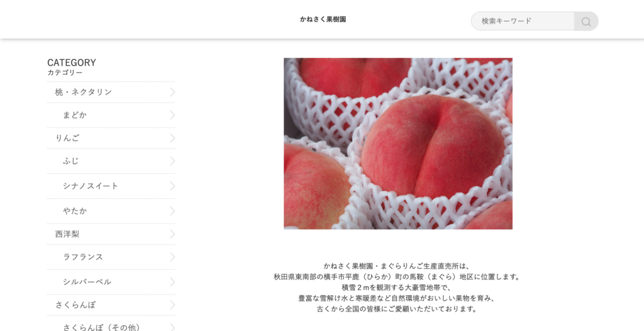Click the chevron arrow beside 桃・ネクタリン
This screenshot has height=331, width=644.
pos(172,92)
